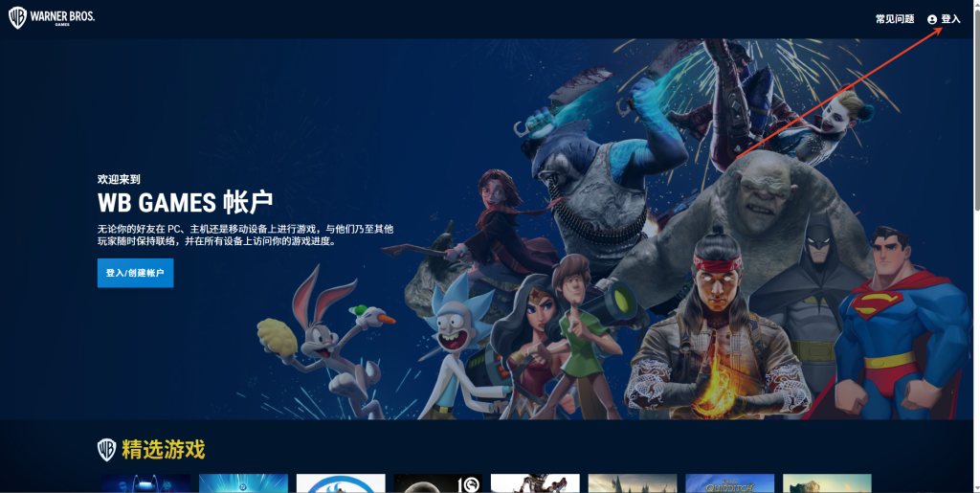The image size is (980, 493).
Task: Click the user account icon beside 登入
Action: tap(932, 19)
